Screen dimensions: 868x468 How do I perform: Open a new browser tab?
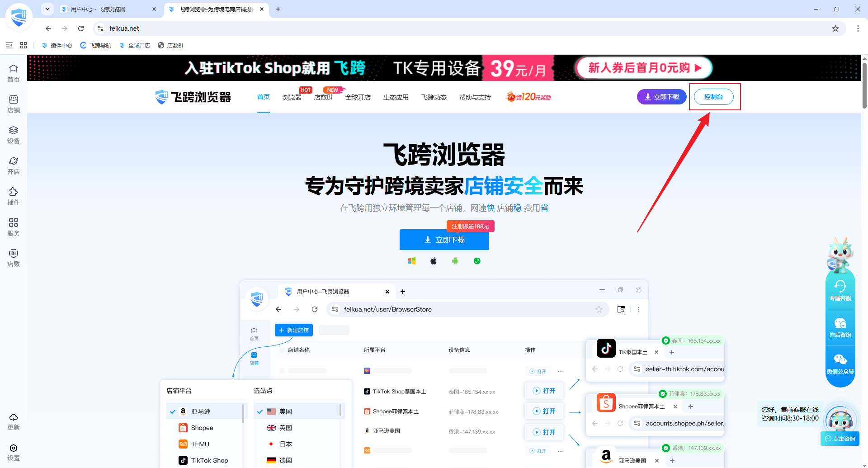[x=278, y=9]
